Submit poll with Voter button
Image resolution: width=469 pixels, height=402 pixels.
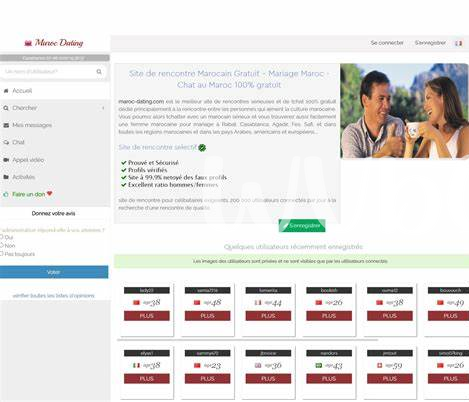[x=54, y=272]
